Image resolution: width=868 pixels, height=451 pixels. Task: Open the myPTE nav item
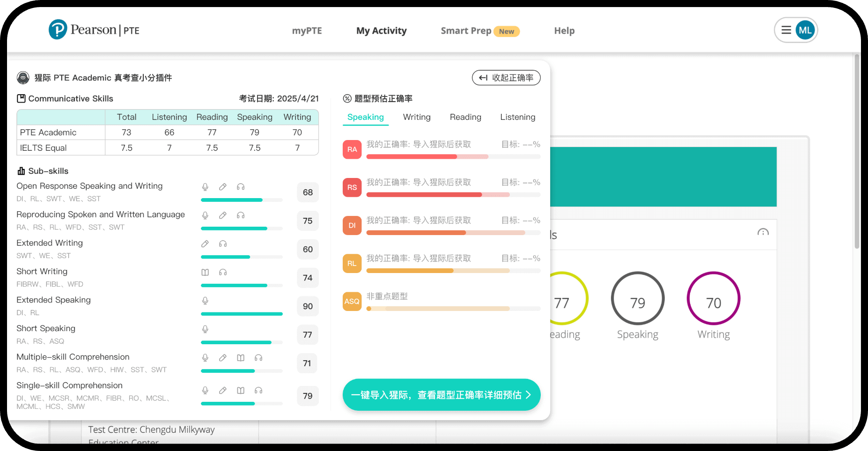307,30
